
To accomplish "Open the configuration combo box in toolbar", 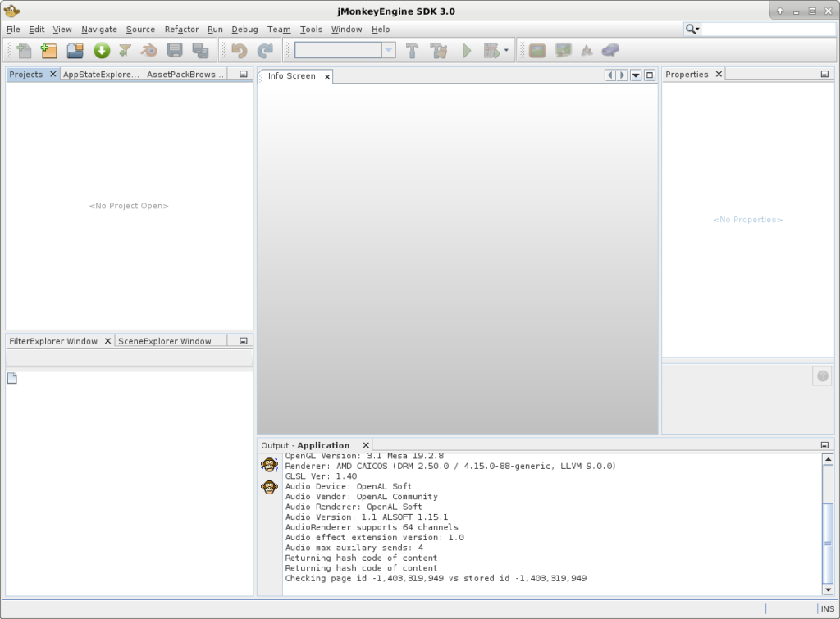I will (x=389, y=51).
